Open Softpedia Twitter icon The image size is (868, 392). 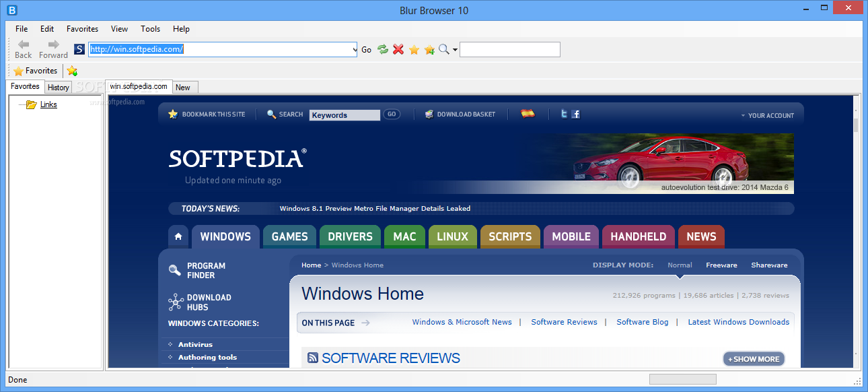tap(564, 115)
